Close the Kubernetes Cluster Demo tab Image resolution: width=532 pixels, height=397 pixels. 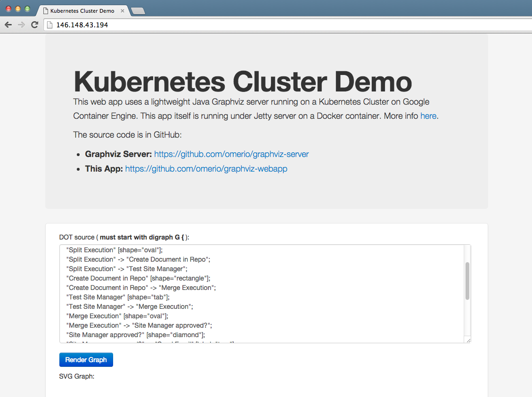pos(123,11)
